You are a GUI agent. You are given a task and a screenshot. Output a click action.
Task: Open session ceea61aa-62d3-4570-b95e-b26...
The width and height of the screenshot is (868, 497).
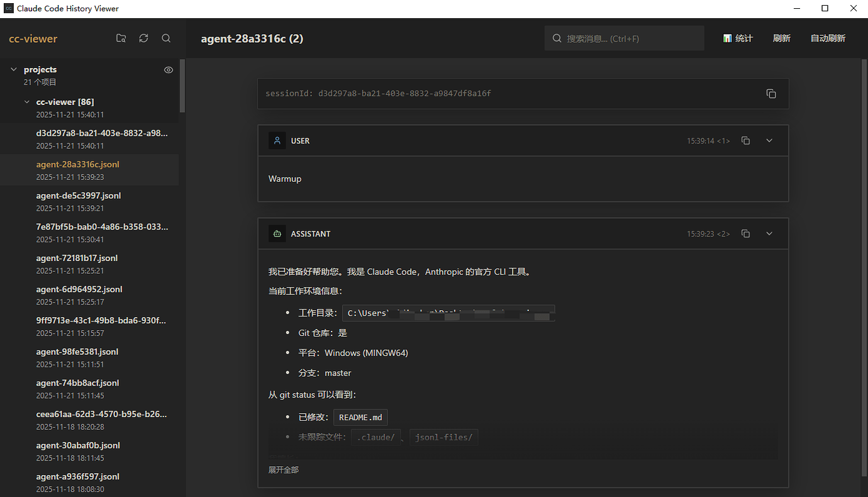point(89,420)
